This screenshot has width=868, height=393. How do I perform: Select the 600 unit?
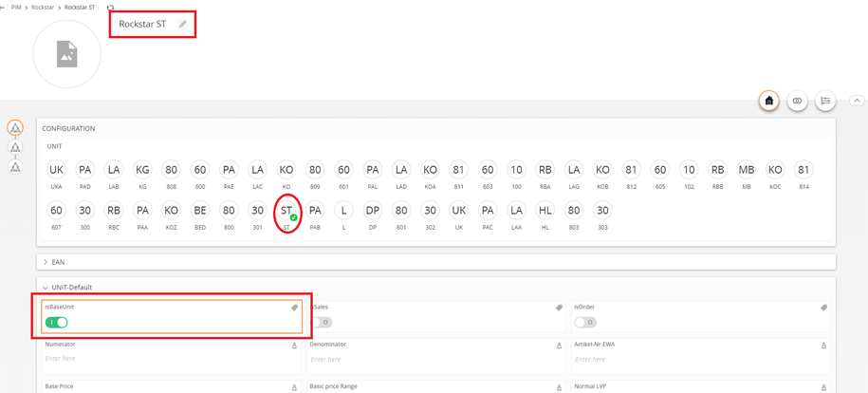[200, 169]
